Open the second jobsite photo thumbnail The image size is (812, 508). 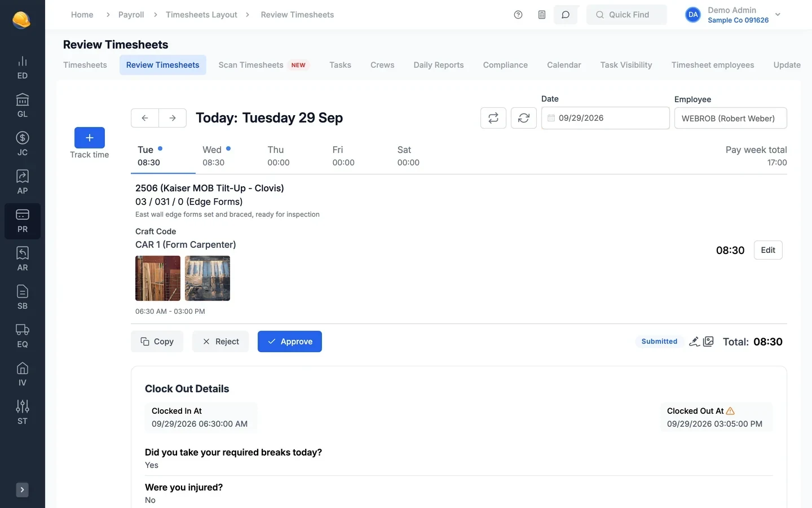click(208, 278)
